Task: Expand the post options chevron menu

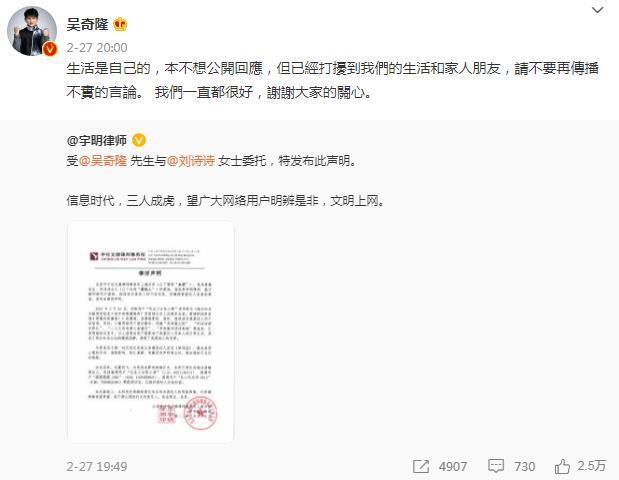Action: point(598,10)
